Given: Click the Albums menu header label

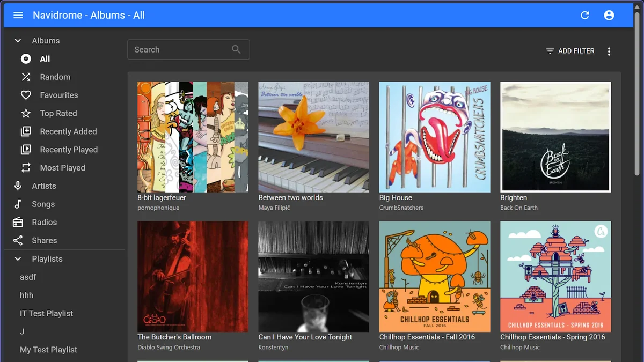Looking at the screenshot, I should 46,41.
